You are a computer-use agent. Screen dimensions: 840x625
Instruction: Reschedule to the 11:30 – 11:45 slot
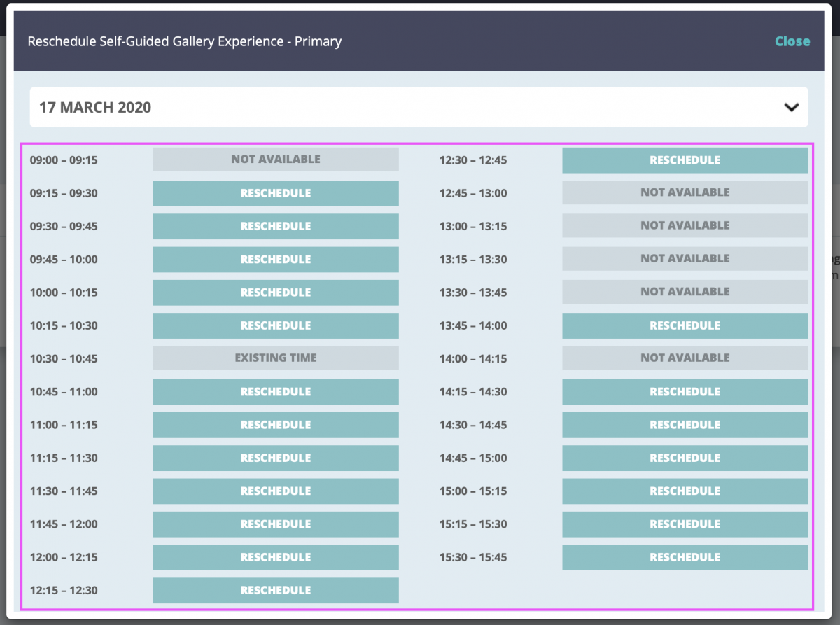(x=276, y=491)
